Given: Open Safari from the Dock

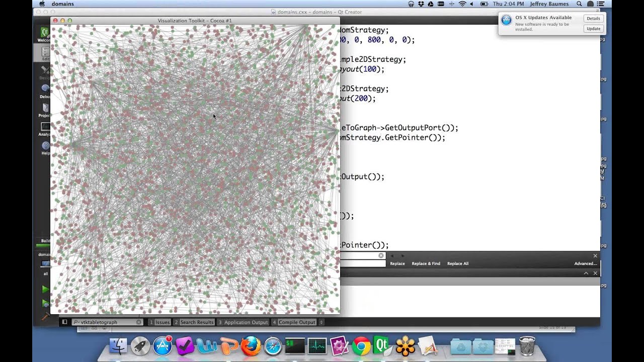Looking at the screenshot, I should 273,346.
